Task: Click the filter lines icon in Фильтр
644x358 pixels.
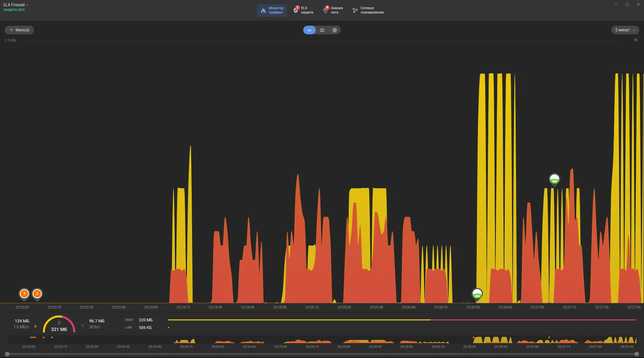Action: [11, 30]
